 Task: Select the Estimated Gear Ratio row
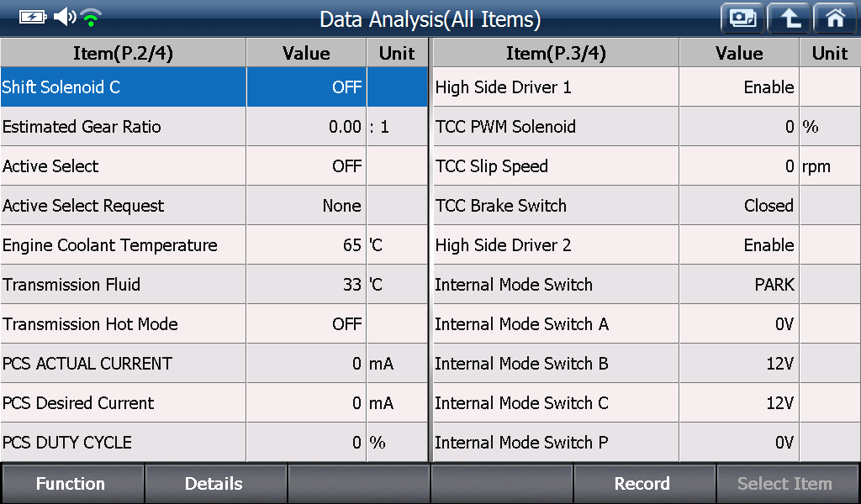[x=214, y=127]
